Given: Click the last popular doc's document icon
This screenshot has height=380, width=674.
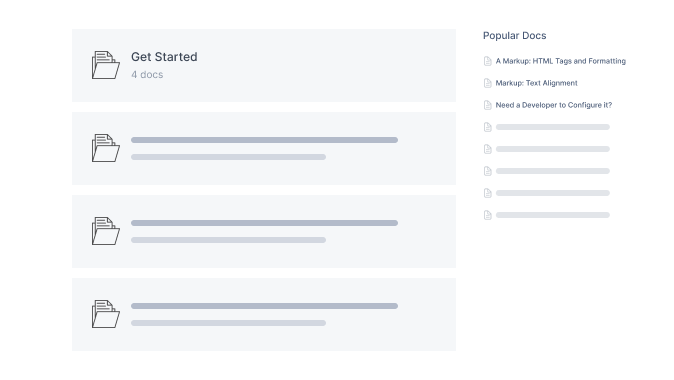Looking at the screenshot, I should click(x=487, y=215).
